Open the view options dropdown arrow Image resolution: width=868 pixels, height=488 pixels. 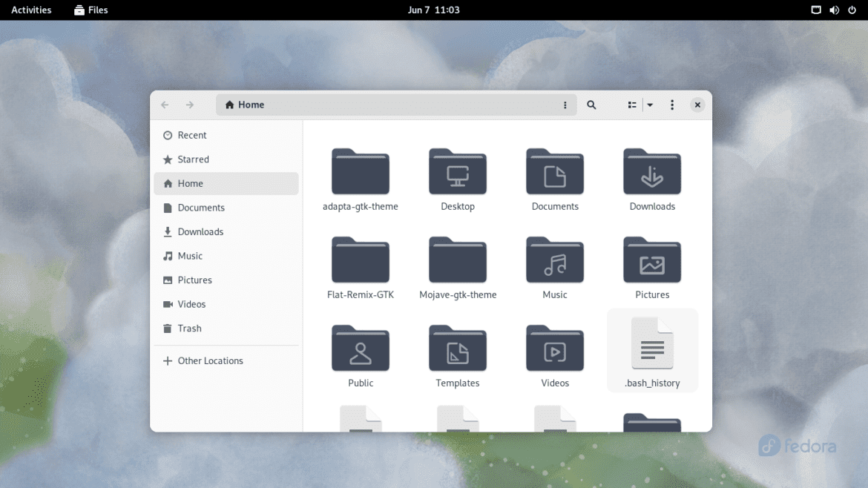point(650,105)
